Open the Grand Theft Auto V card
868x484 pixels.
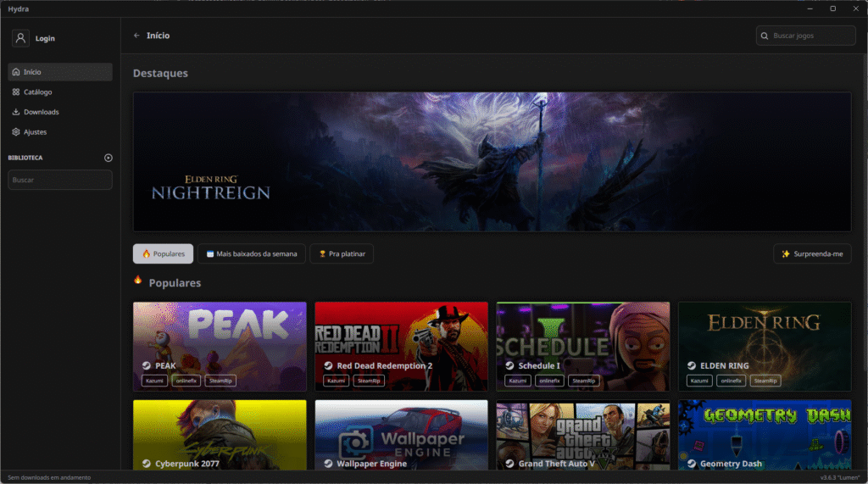click(x=583, y=435)
